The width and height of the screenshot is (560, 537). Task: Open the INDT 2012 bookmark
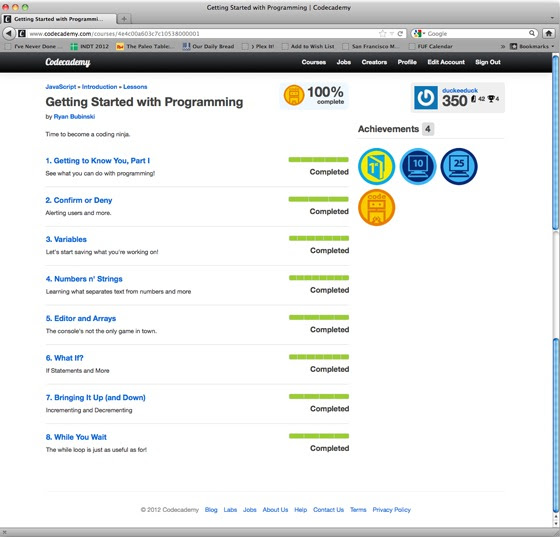click(90, 46)
